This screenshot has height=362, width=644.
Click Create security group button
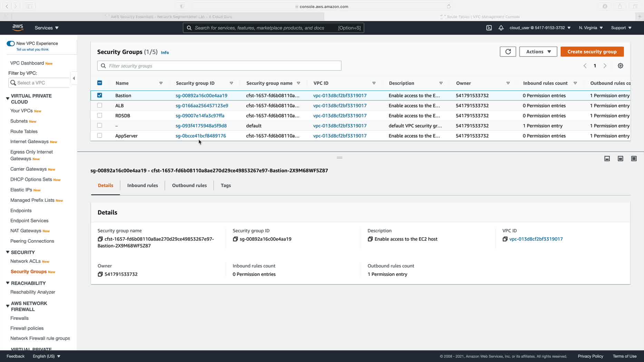(592, 52)
